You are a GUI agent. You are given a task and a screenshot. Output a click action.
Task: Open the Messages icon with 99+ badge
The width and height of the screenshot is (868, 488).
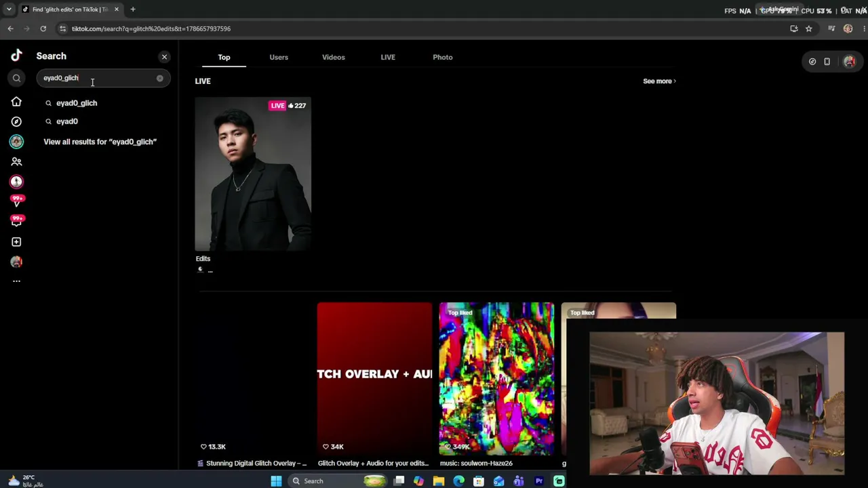[x=16, y=221]
